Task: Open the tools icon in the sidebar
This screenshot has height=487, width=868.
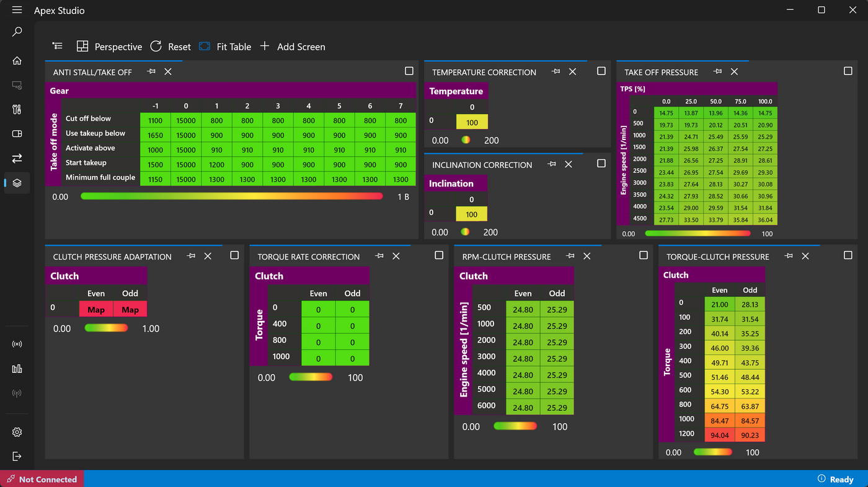Action: coord(17,110)
